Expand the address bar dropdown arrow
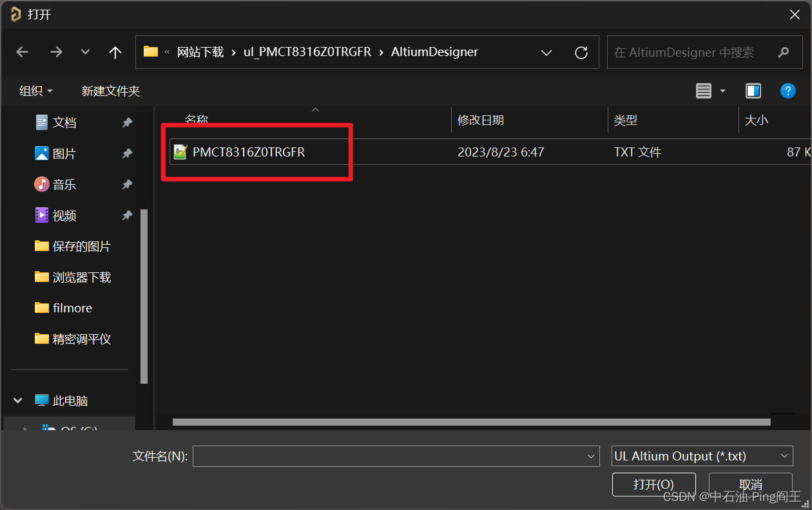This screenshot has width=812, height=510. (x=546, y=52)
